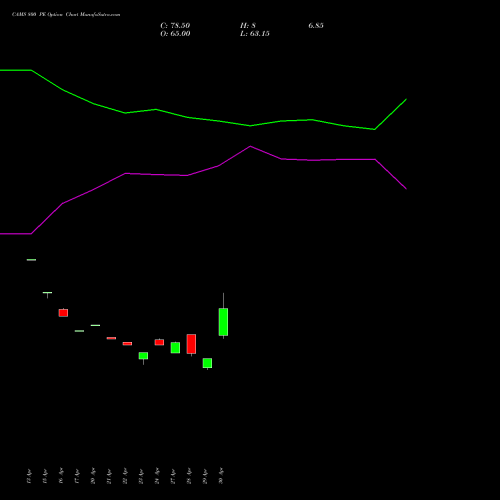The width and height of the screenshot is (500, 500).
Task: Click the peak of the purple indicator line
Action: point(250,146)
